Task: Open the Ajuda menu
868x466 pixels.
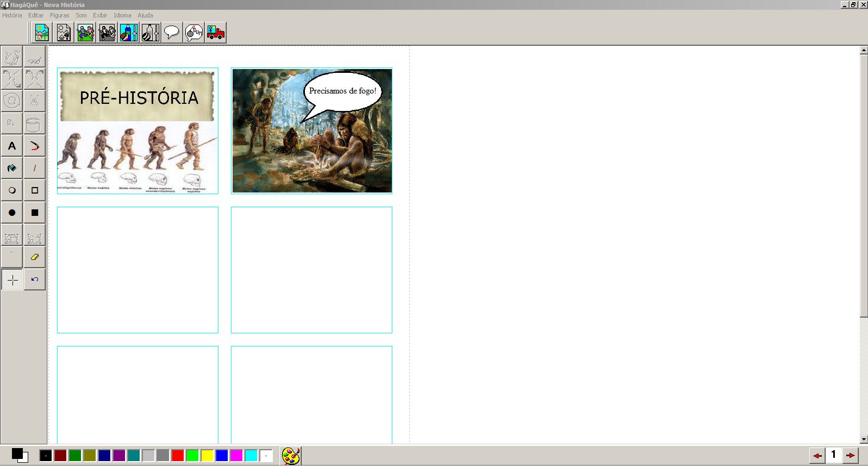Action: (x=145, y=15)
